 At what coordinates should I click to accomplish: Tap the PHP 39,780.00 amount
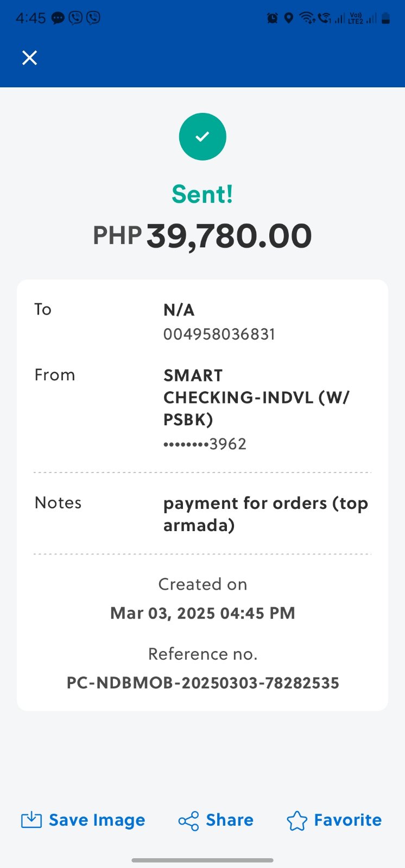coord(202,236)
